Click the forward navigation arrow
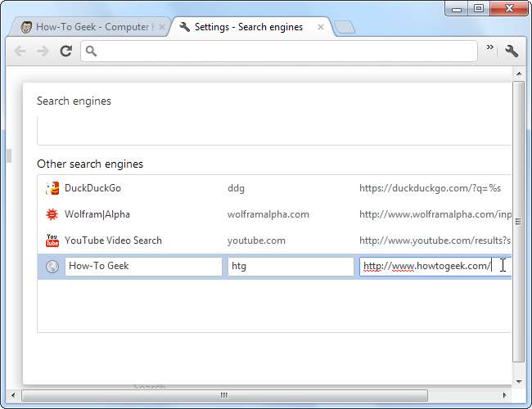Screen dimensions: 532x409 (43, 51)
